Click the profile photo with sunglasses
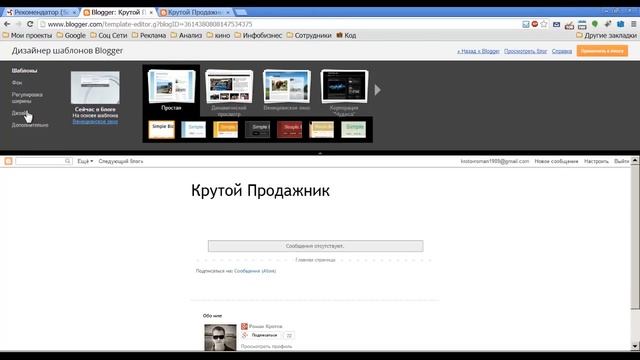 coord(220,338)
